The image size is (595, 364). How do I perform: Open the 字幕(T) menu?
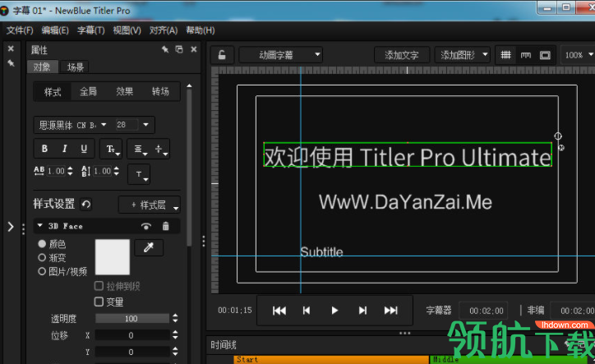click(x=91, y=30)
